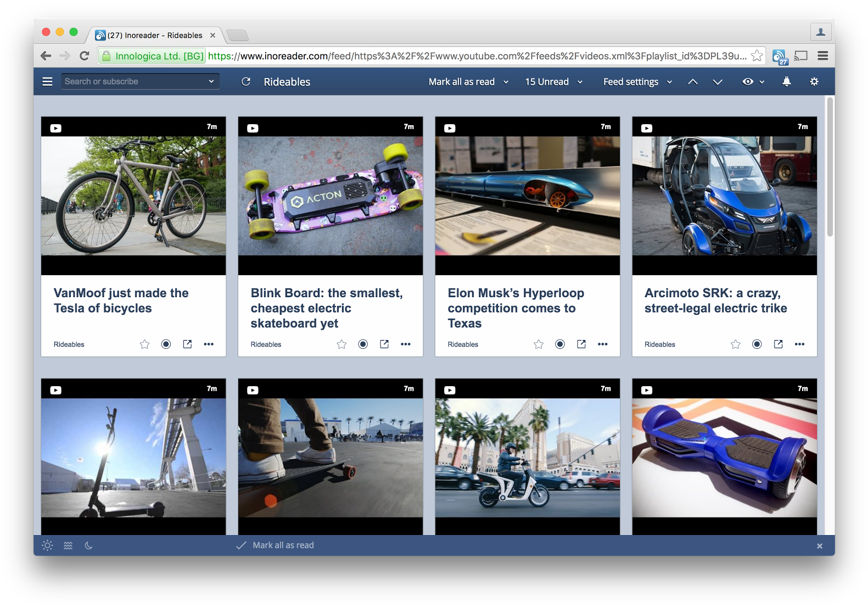The image size is (868, 607).
Task: Open the Hyperloop pod video thumbnail
Action: coord(528,196)
